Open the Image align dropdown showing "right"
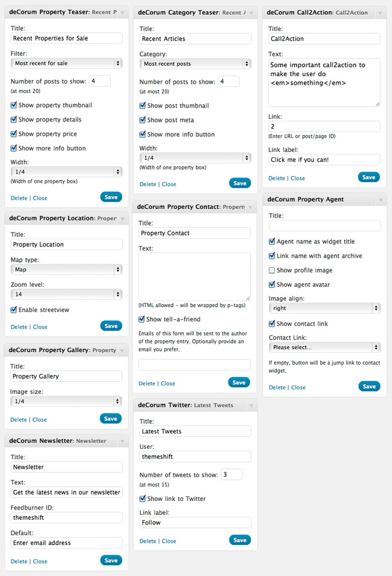Screen dimensions: 392x576 point(324,309)
